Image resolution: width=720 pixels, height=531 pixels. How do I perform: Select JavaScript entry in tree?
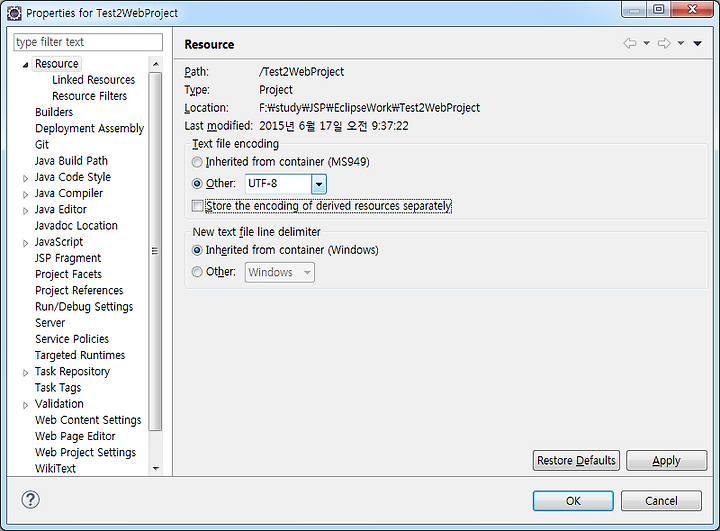click(x=59, y=242)
